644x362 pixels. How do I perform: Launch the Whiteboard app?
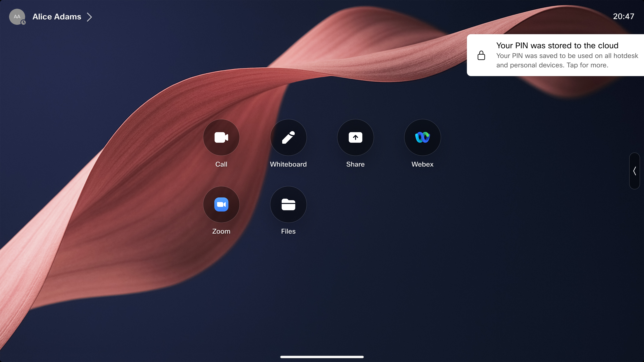click(x=288, y=137)
